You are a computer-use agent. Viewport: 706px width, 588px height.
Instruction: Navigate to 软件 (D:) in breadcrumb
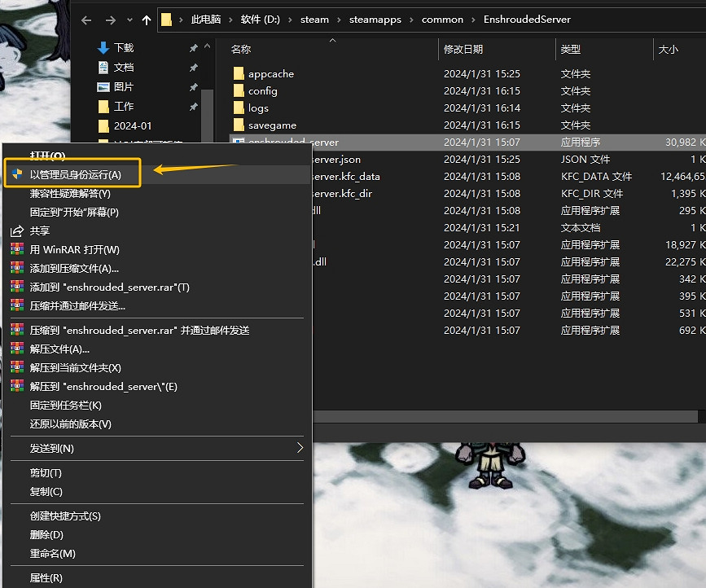[260, 20]
